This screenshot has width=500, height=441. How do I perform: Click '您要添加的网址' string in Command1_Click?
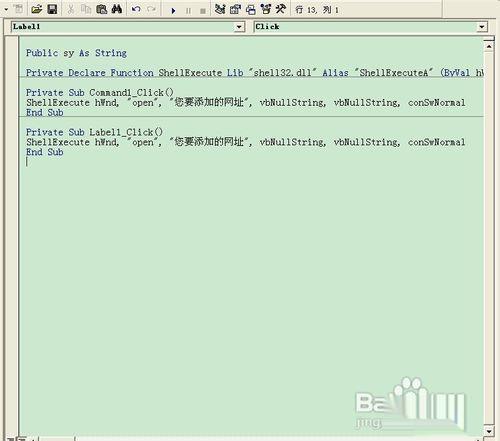209,103
